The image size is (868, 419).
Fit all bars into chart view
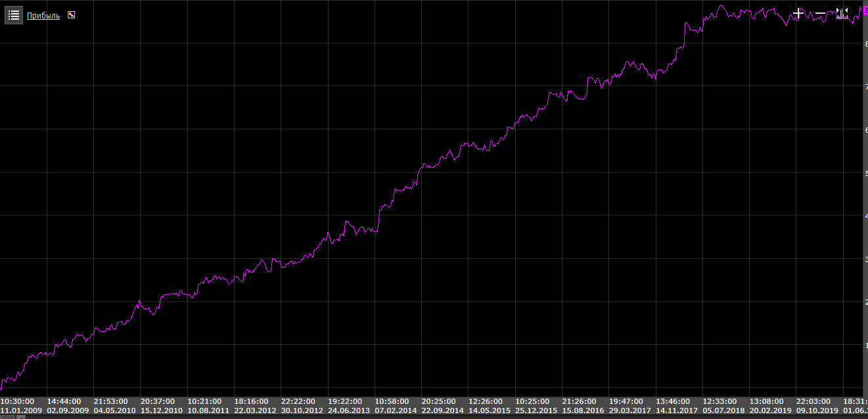pyautogui.click(x=842, y=13)
